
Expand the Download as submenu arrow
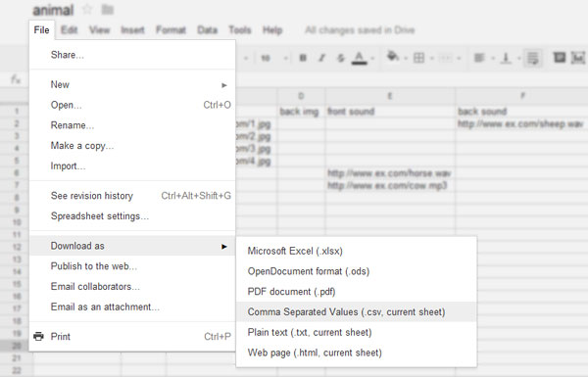[x=224, y=246]
